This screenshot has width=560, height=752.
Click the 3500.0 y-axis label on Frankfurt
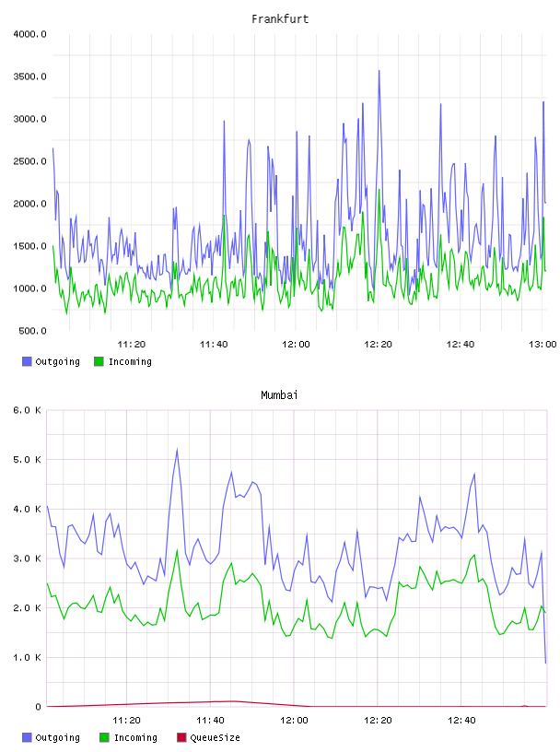pyautogui.click(x=29, y=76)
